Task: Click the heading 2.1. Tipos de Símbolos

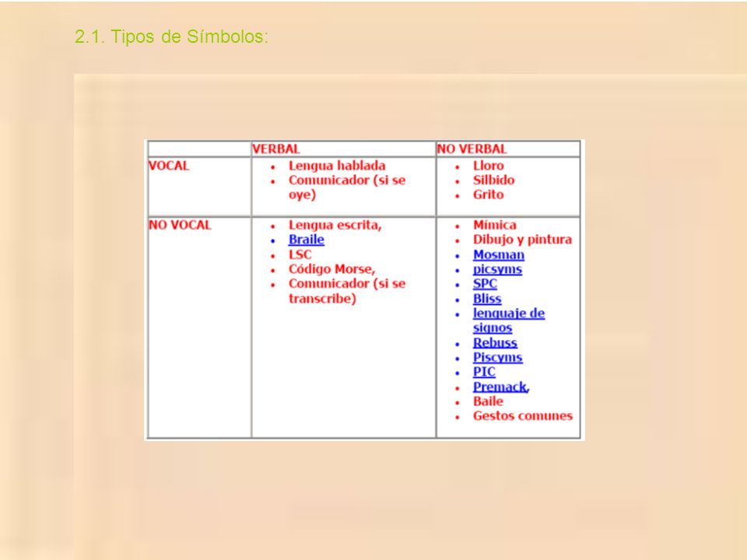Action: coord(171,37)
